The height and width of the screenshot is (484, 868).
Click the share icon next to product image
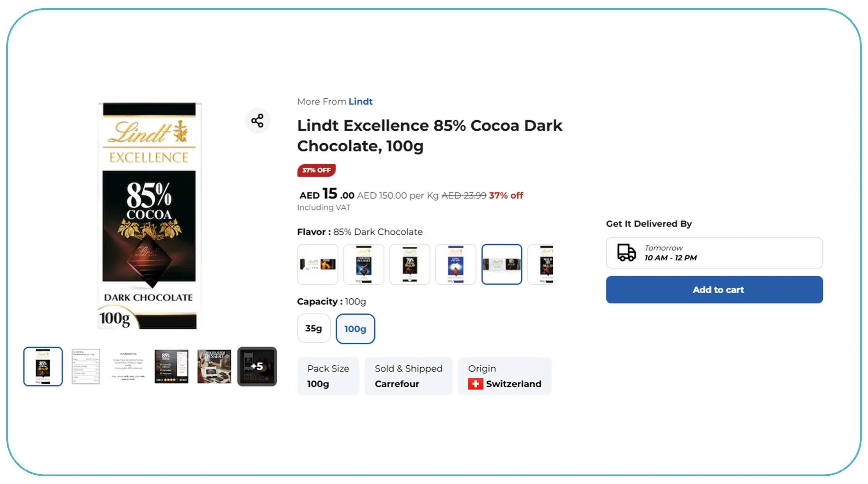coord(258,121)
